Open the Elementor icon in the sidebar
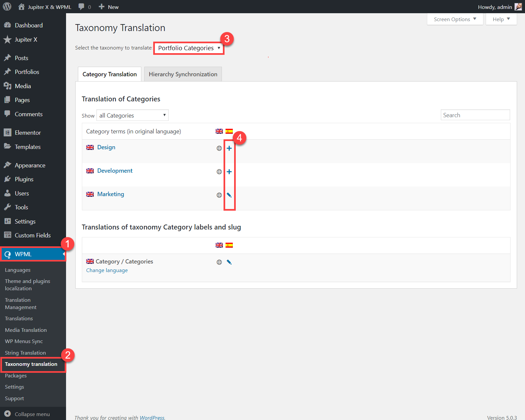Viewport: 525px width, 420px height. (x=7, y=132)
